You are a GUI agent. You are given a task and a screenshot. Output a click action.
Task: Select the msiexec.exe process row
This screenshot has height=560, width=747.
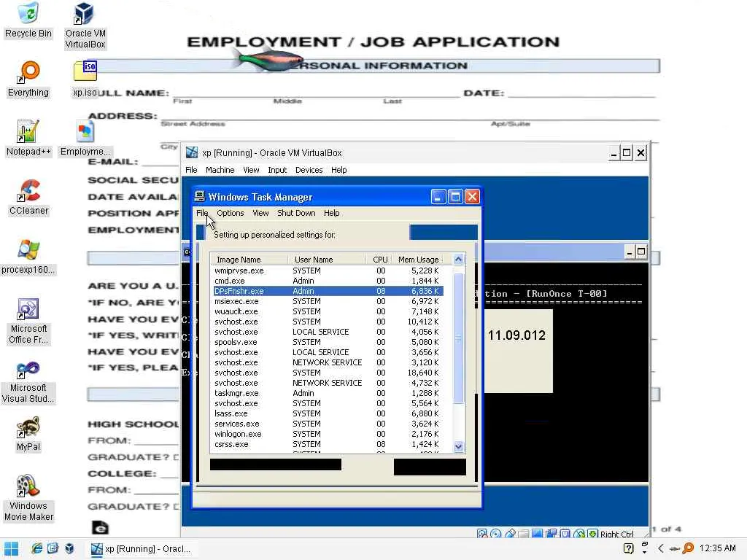pyautogui.click(x=328, y=301)
